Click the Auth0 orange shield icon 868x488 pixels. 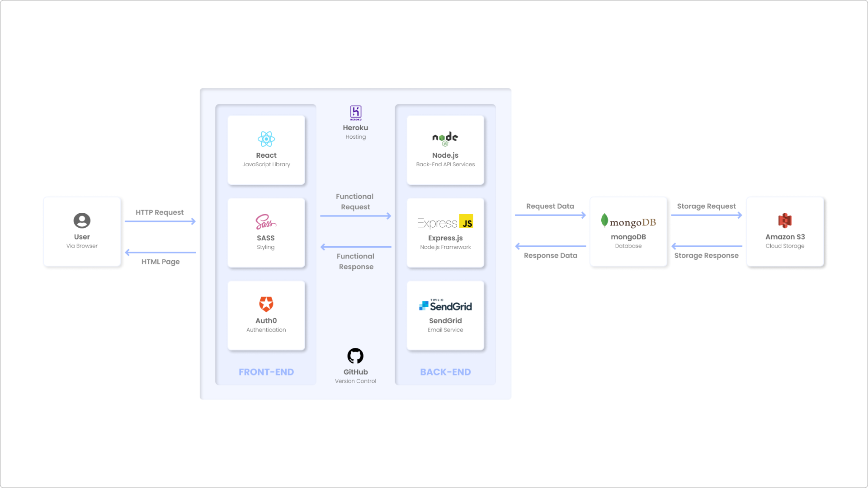[x=266, y=304]
